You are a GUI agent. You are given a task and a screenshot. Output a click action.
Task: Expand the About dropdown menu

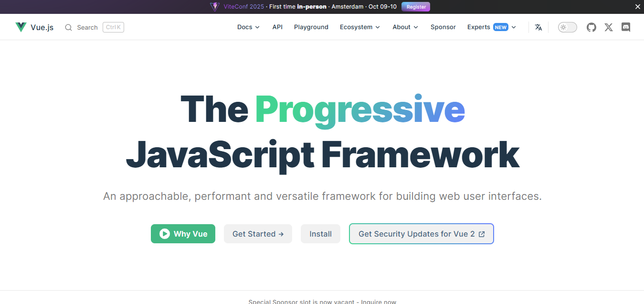coord(405,27)
